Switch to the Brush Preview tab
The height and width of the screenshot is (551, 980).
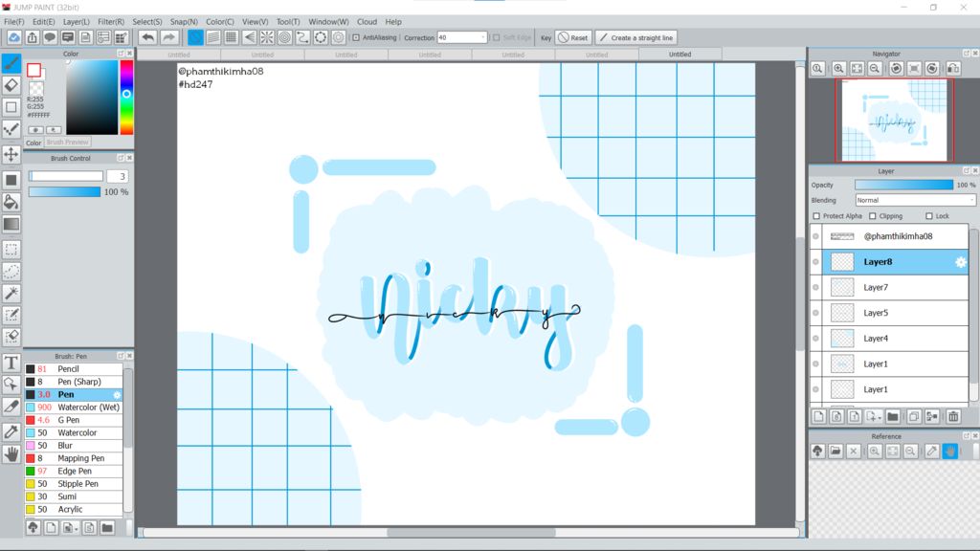coord(68,143)
